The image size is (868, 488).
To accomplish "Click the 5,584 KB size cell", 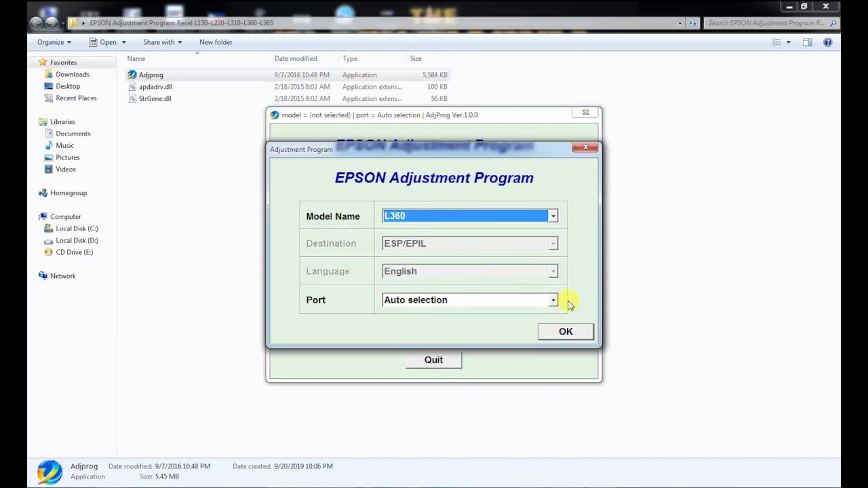I will point(434,75).
